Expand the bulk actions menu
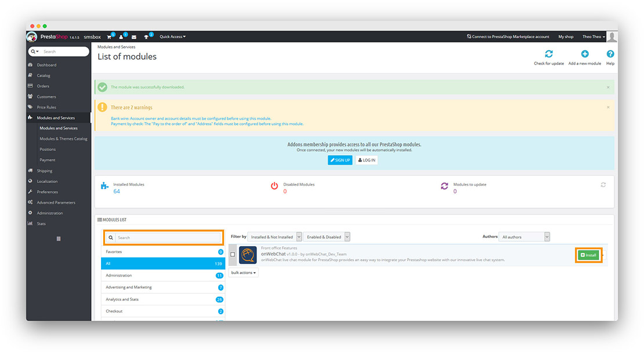 pos(243,272)
